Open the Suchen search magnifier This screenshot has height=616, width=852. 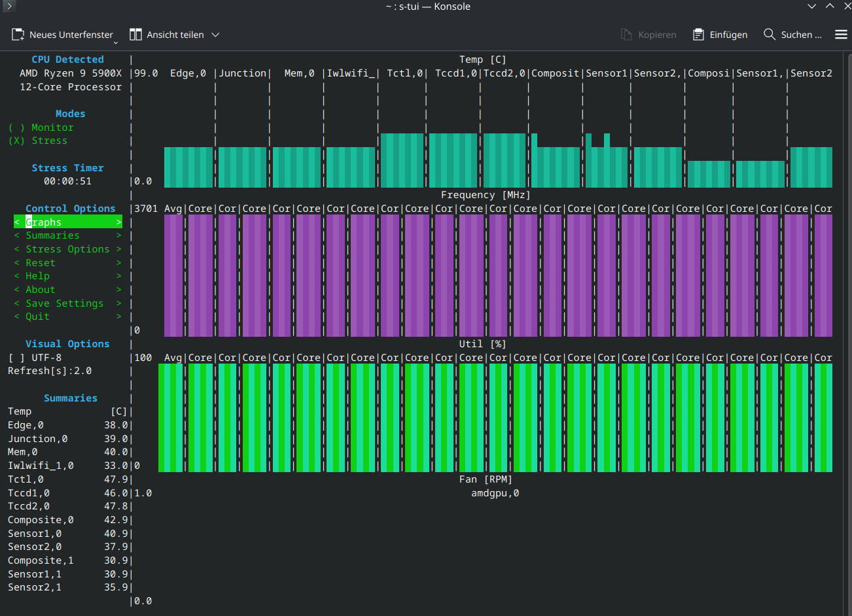[x=770, y=34]
